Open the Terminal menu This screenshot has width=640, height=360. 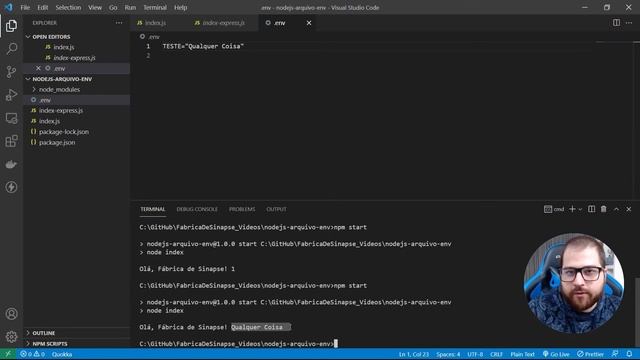coord(155,7)
